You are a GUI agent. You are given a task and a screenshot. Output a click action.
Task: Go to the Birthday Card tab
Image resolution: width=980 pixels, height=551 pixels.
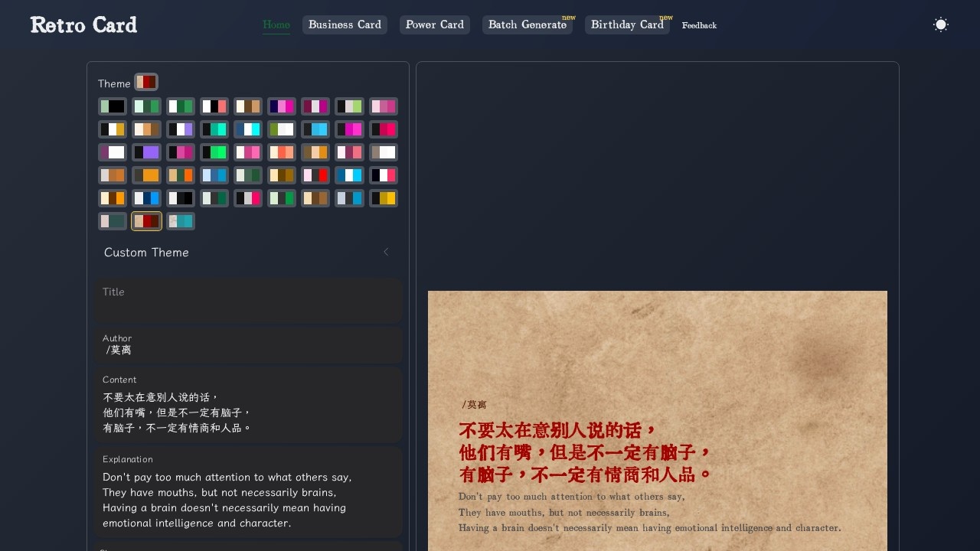point(626,24)
